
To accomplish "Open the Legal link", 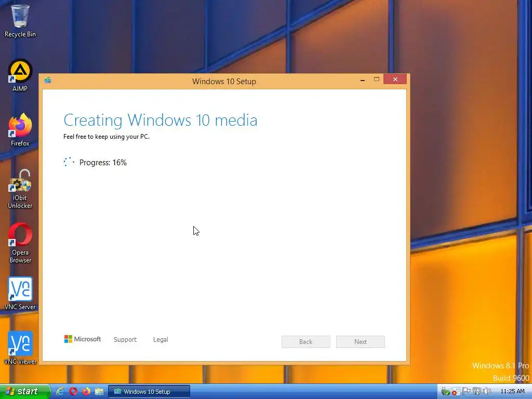I will click(161, 339).
